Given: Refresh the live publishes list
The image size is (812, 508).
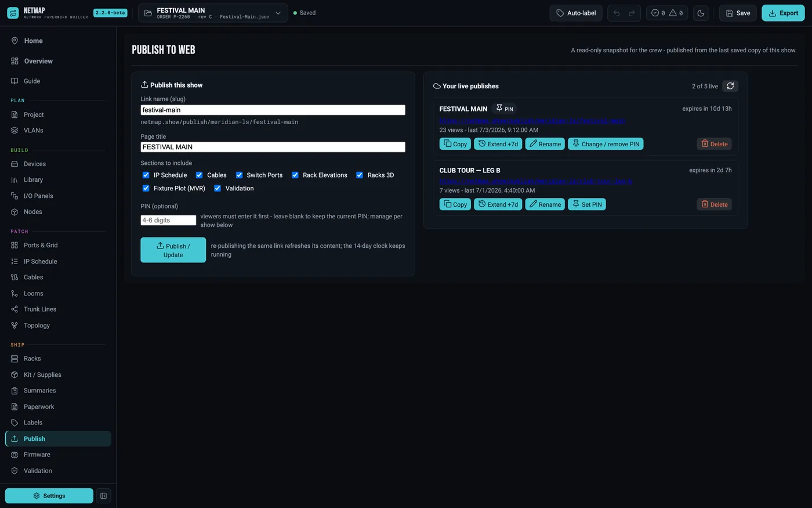Looking at the screenshot, I should 730,86.
